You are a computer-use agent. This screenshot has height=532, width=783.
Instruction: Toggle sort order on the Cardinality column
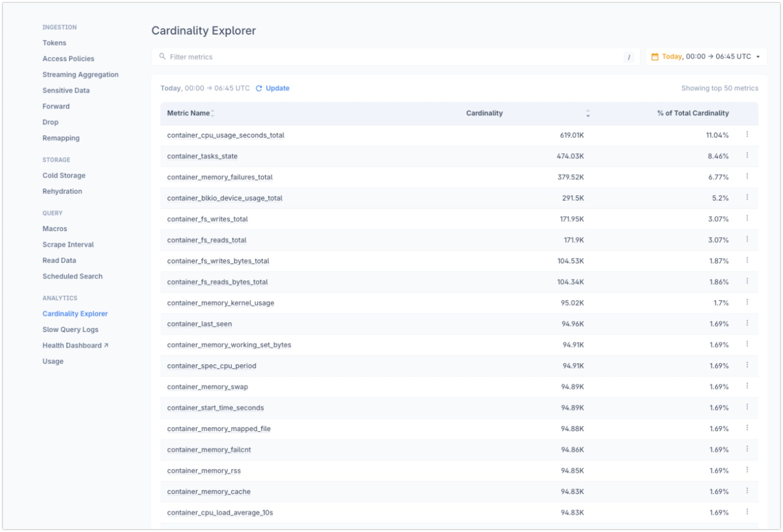coord(588,114)
